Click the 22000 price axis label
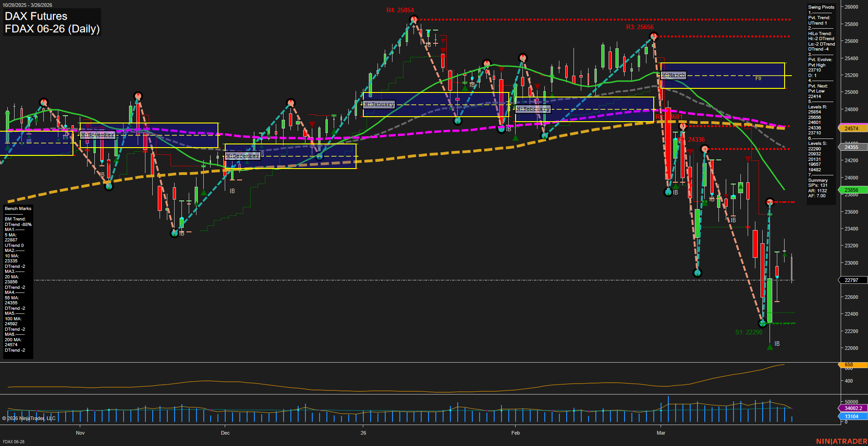868x446 pixels. (x=851, y=348)
